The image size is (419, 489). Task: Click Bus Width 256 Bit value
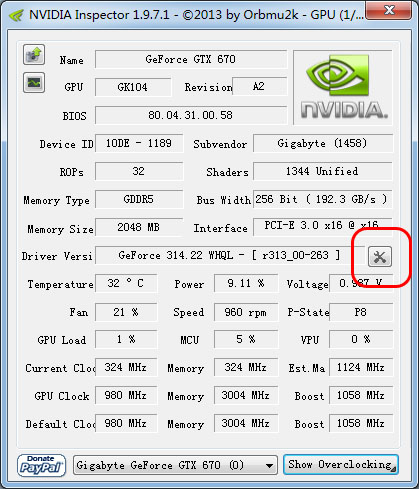[323, 199]
